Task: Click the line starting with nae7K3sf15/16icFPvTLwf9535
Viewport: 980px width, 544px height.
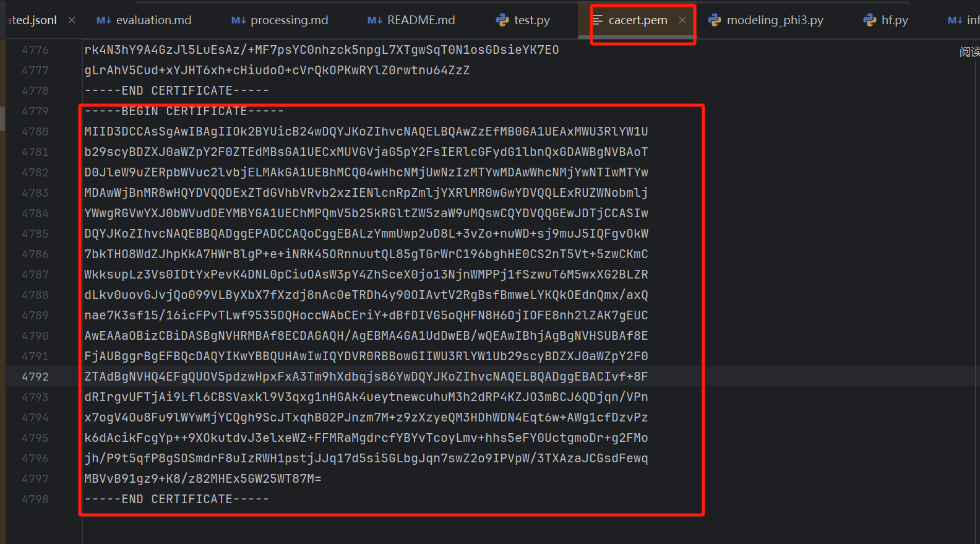Action: tap(366, 315)
